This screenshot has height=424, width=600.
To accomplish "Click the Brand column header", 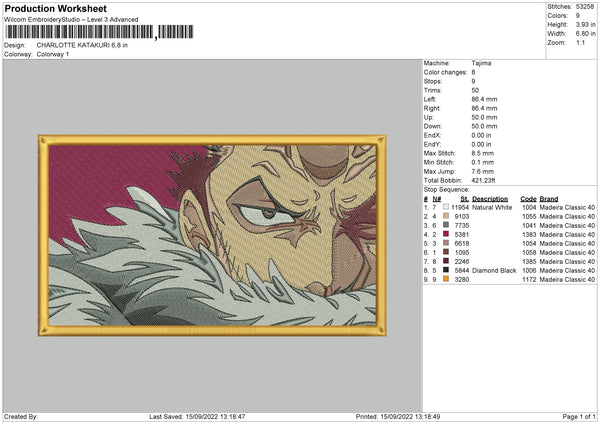I will point(549,199).
